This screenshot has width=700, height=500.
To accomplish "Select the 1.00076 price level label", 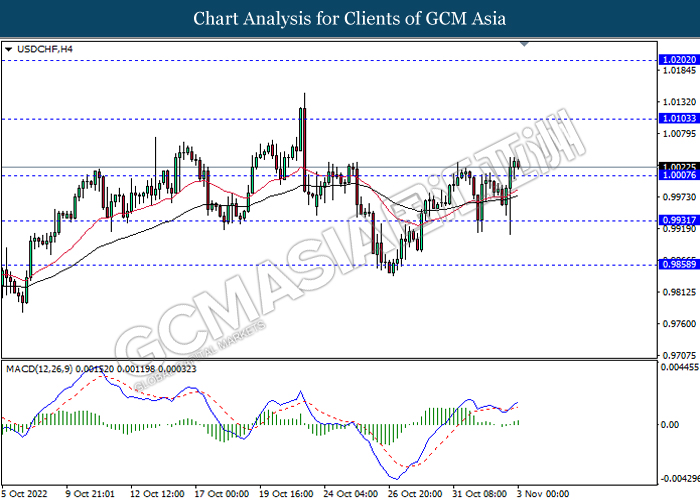I will coord(679,175).
